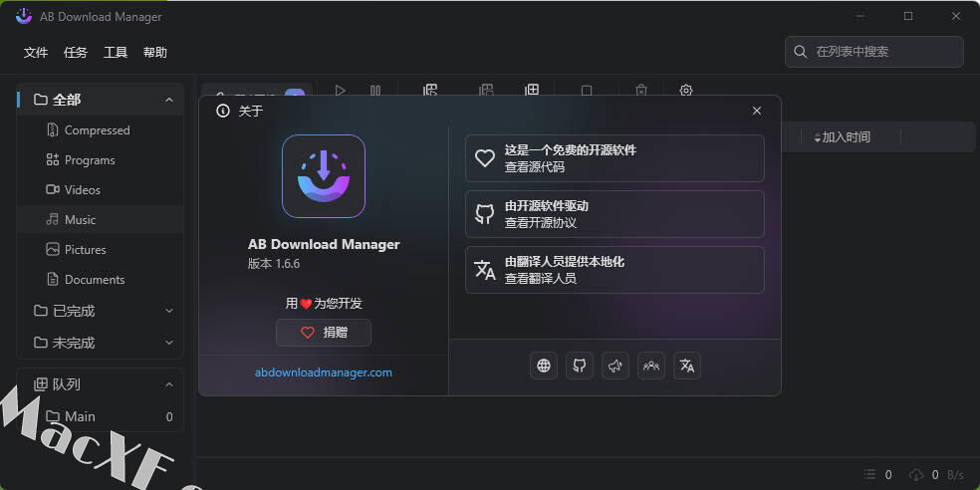Open the 帮助 menu
The image size is (980, 490).
tap(155, 53)
